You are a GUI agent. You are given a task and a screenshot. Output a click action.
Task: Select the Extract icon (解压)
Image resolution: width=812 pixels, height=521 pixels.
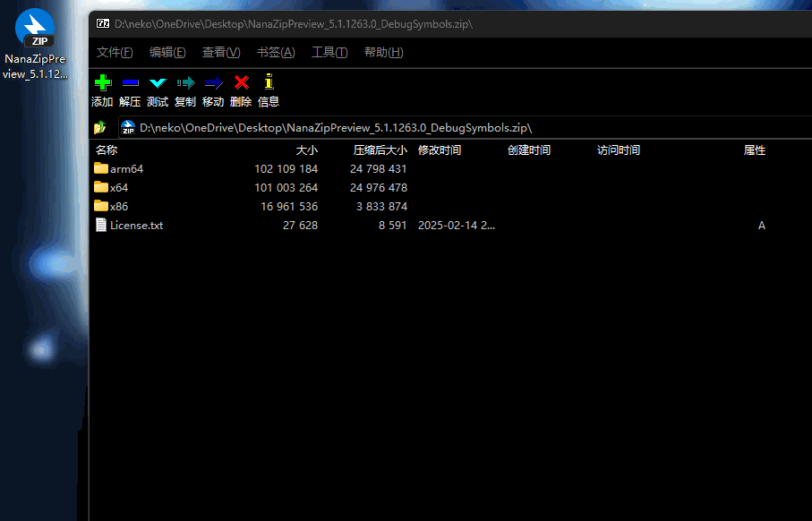pyautogui.click(x=130, y=82)
